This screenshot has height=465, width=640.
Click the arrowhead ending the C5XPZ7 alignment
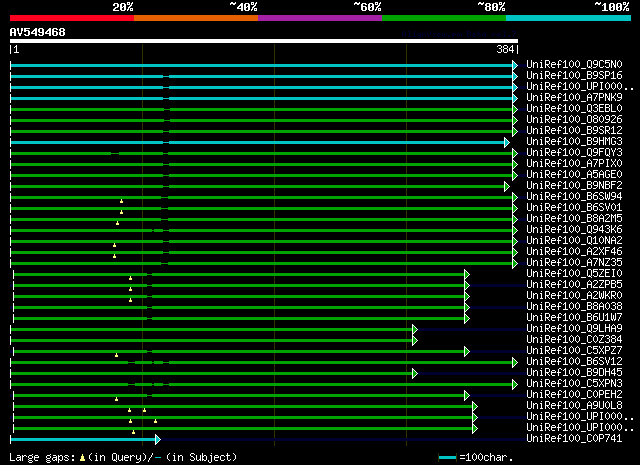(467, 352)
